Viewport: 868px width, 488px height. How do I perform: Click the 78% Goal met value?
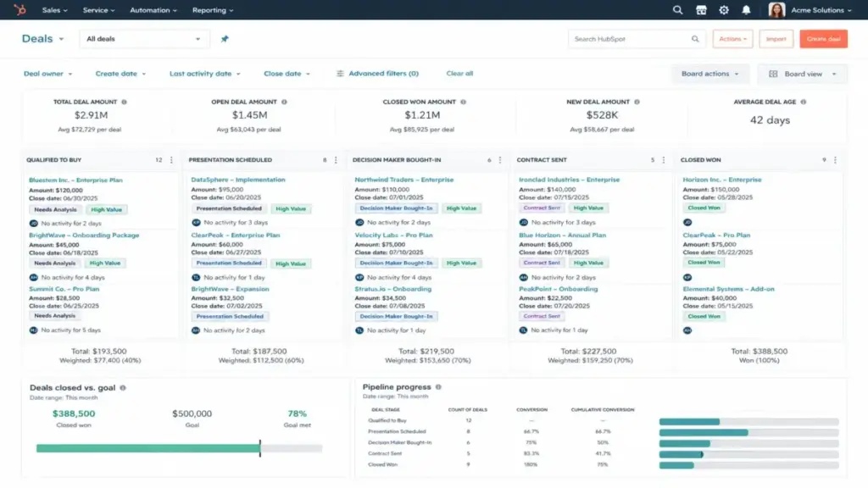point(298,413)
